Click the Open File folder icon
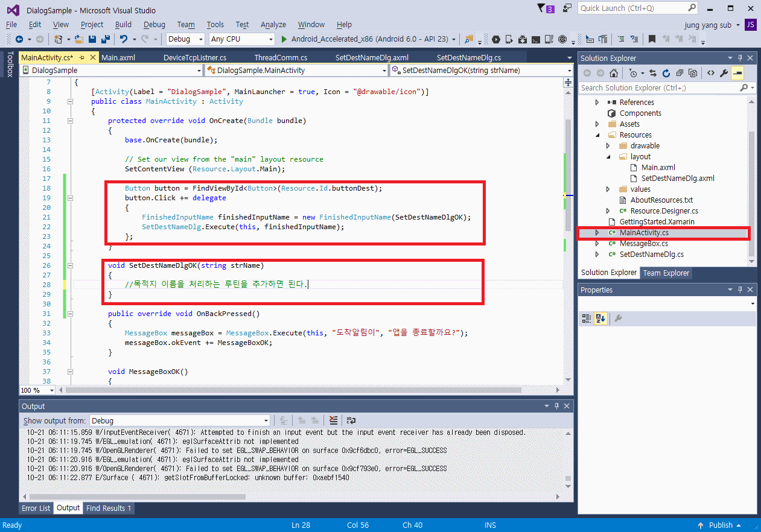761x532 pixels. point(79,39)
